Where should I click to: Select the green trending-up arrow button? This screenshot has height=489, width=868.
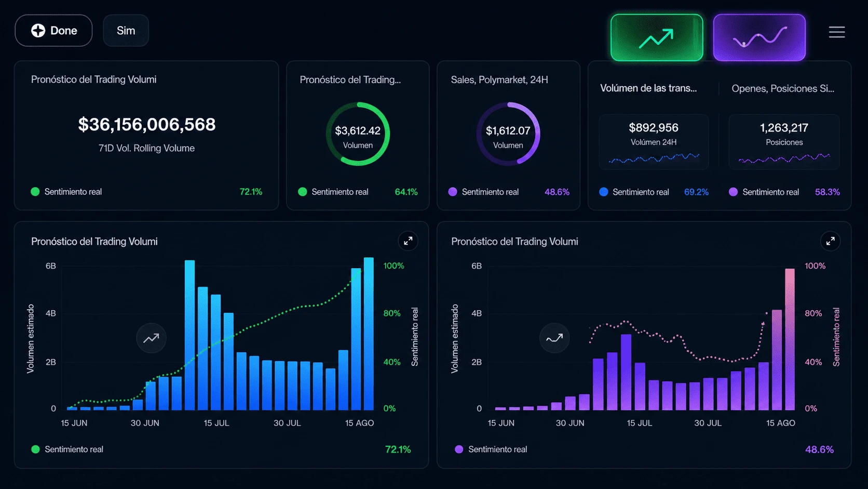point(657,37)
